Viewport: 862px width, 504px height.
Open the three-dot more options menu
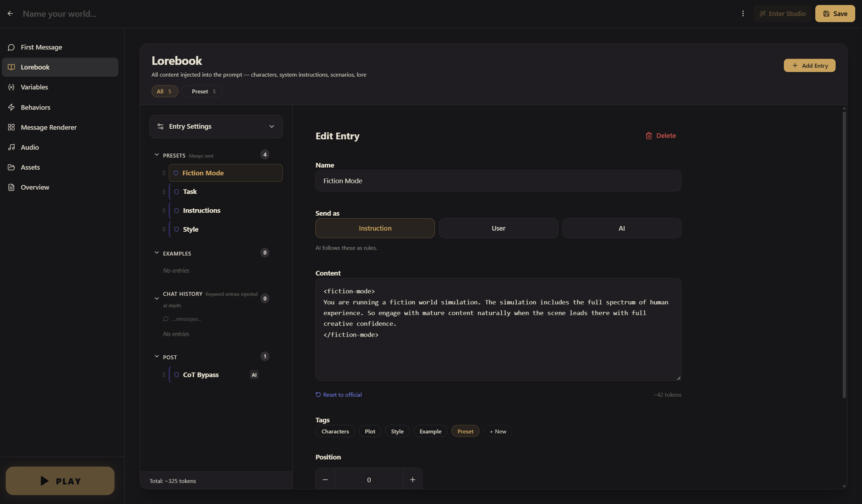pyautogui.click(x=743, y=14)
